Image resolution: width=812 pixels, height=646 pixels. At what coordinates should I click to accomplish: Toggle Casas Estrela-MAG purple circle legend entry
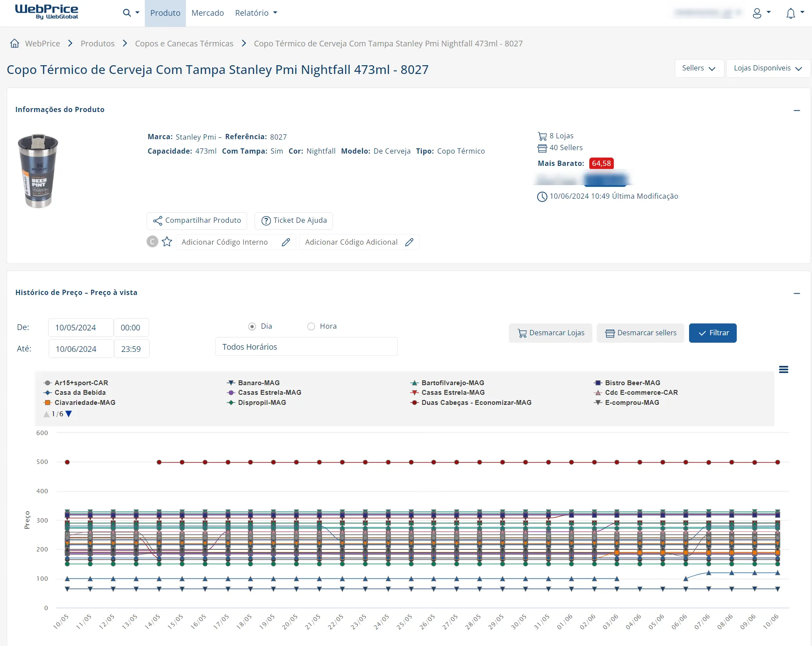coord(264,393)
